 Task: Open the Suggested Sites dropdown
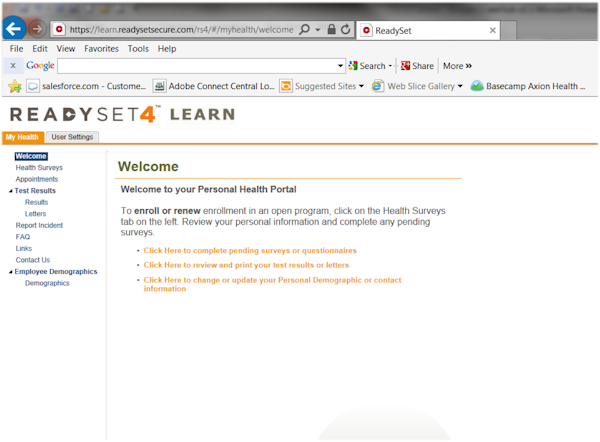pyautogui.click(x=361, y=86)
